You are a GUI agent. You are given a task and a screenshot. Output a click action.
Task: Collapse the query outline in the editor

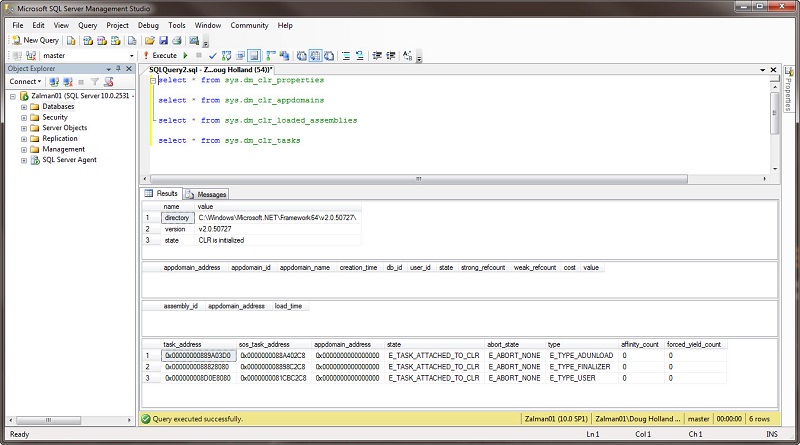click(153, 80)
